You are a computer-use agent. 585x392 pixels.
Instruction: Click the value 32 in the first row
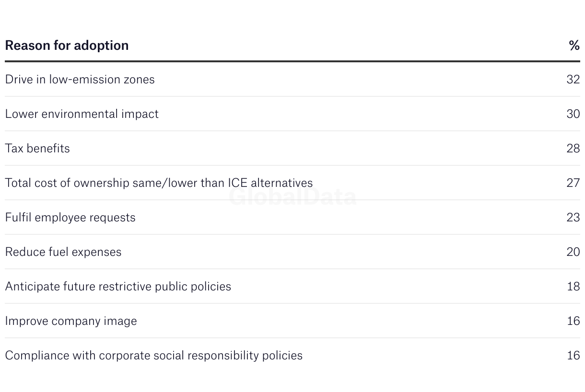pos(573,80)
